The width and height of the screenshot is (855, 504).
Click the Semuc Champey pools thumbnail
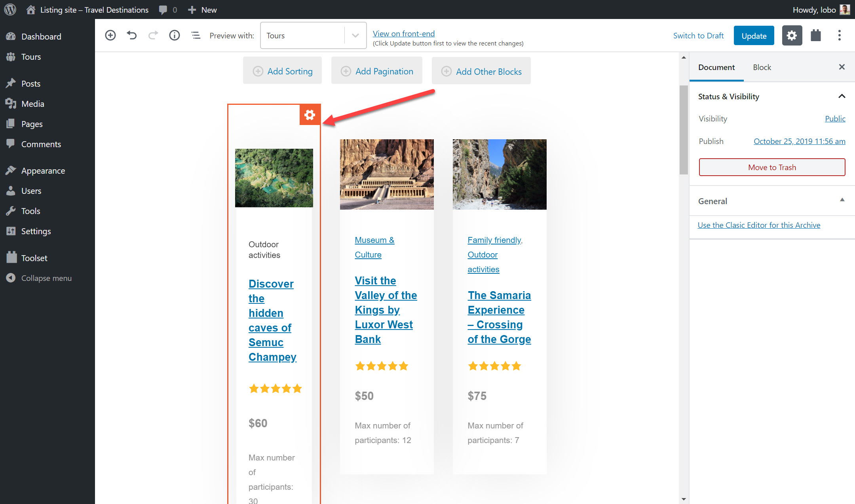[x=274, y=178]
